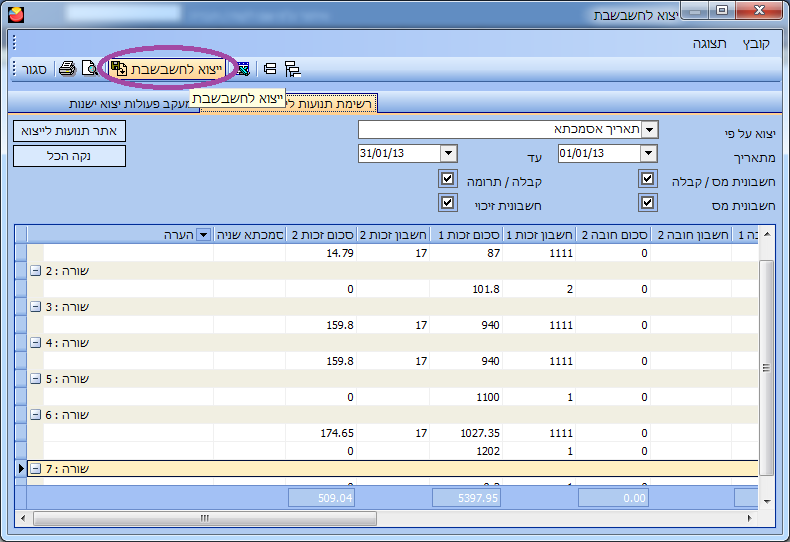The image size is (790, 542).
Task: Uncheck the קבלה / תרומה checkbox
Action: tap(447, 179)
